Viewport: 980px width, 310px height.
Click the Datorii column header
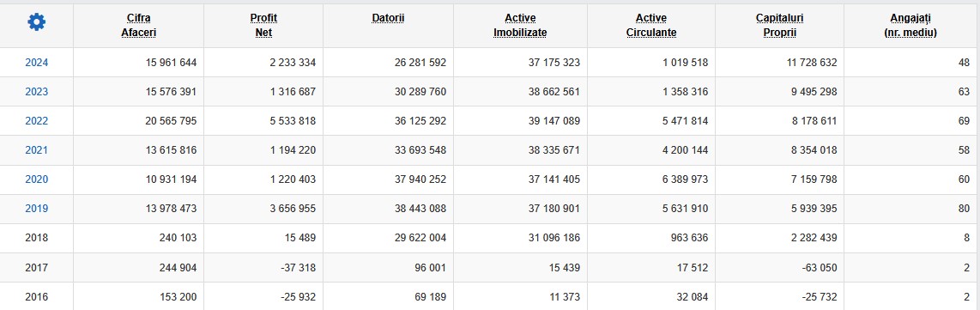(388, 18)
